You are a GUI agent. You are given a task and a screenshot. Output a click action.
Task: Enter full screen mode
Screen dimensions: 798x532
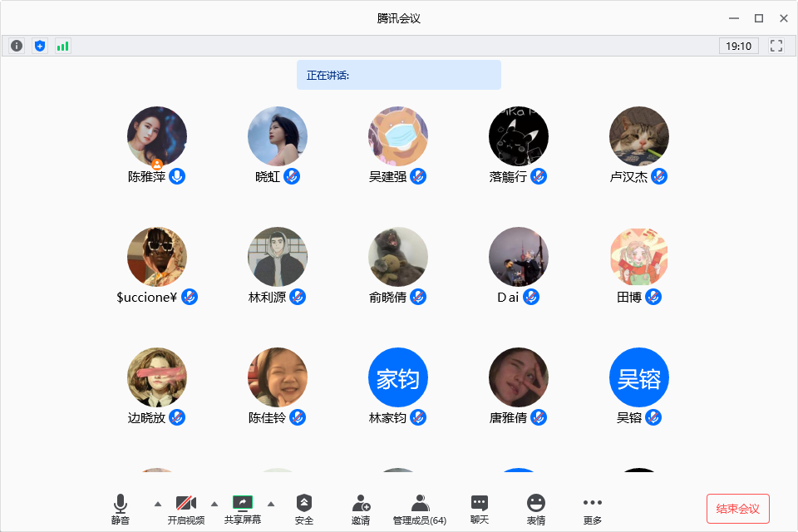click(x=776, y=46)
